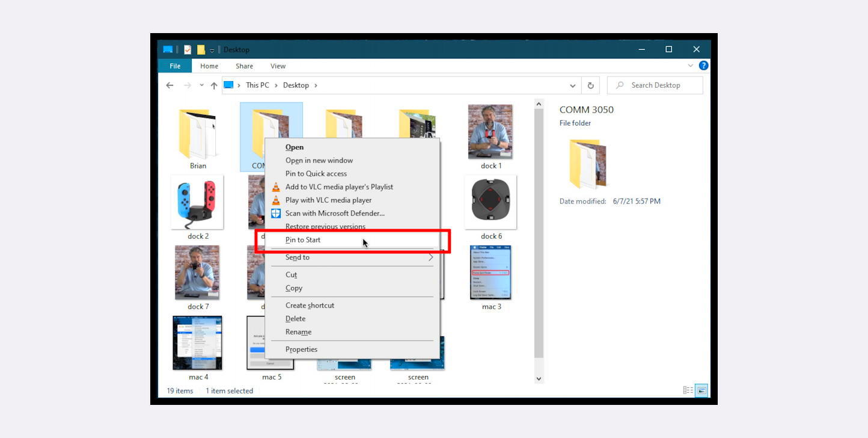Click the down scroll arrow on the scrollbar
Viewport: 868px width, 438px height.
(x=538, y=378)
